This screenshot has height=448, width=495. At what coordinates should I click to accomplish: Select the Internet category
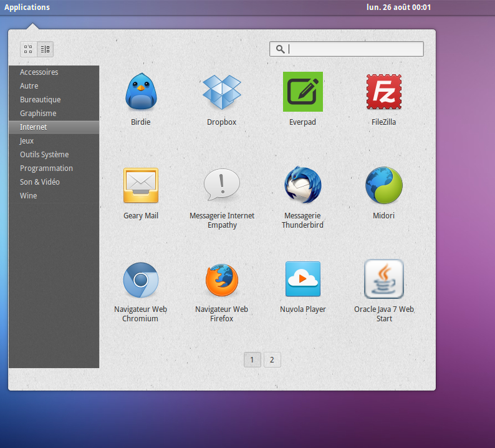[54, 127]
